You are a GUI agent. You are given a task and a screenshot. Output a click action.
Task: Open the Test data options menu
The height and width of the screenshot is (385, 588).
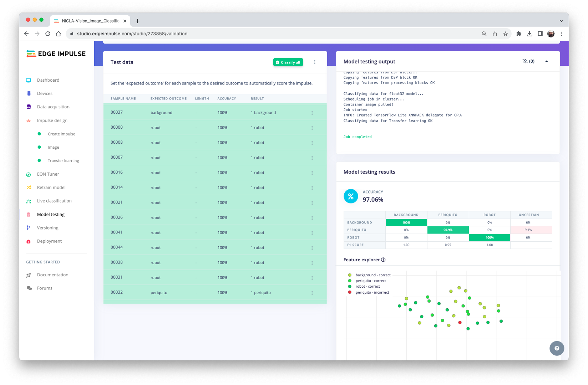click(315, 62)
